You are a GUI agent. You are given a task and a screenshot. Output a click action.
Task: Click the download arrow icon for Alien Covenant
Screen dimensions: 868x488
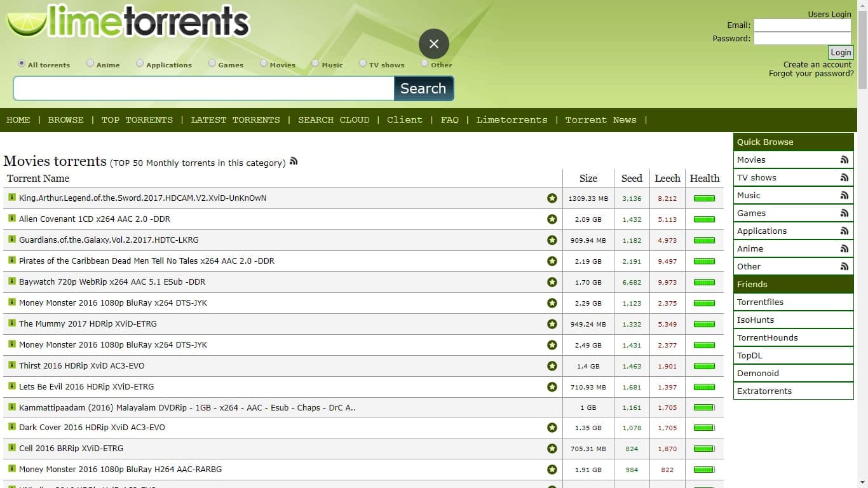point(12,219)
